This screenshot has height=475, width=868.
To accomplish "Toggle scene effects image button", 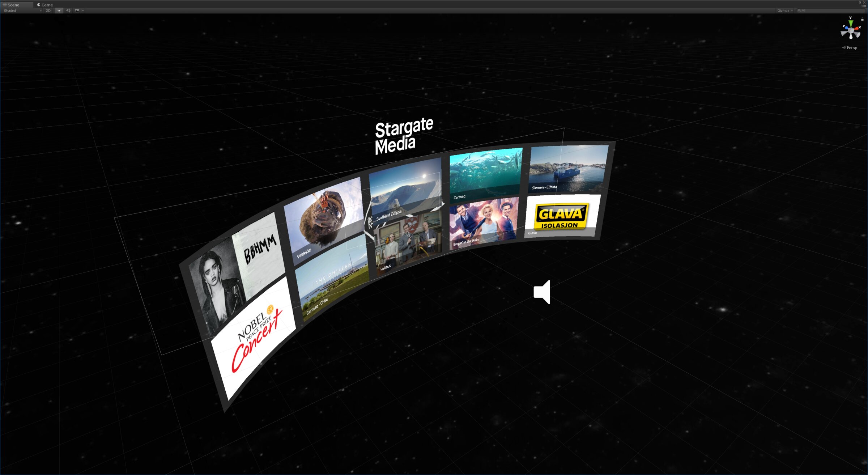I will pyautogui.click(x=77, y=10).
